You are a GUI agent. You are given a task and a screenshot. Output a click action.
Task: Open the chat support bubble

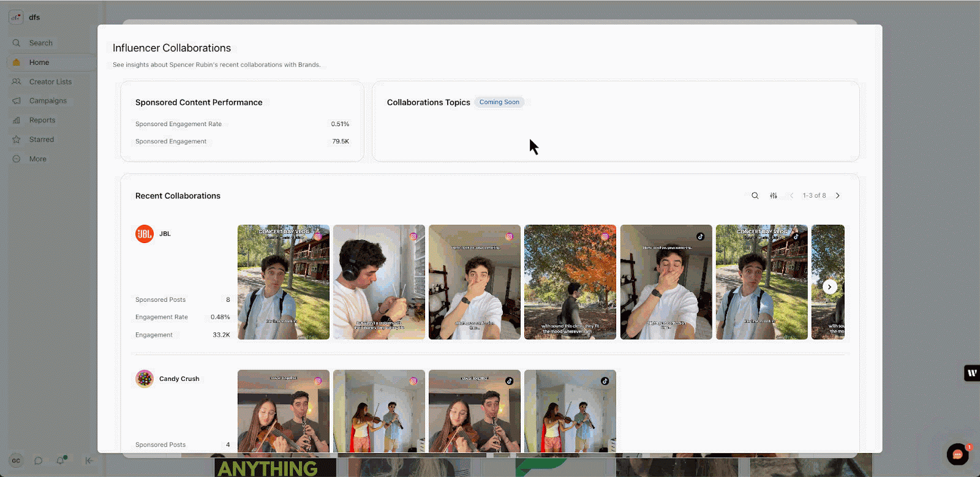pos(958,454)
